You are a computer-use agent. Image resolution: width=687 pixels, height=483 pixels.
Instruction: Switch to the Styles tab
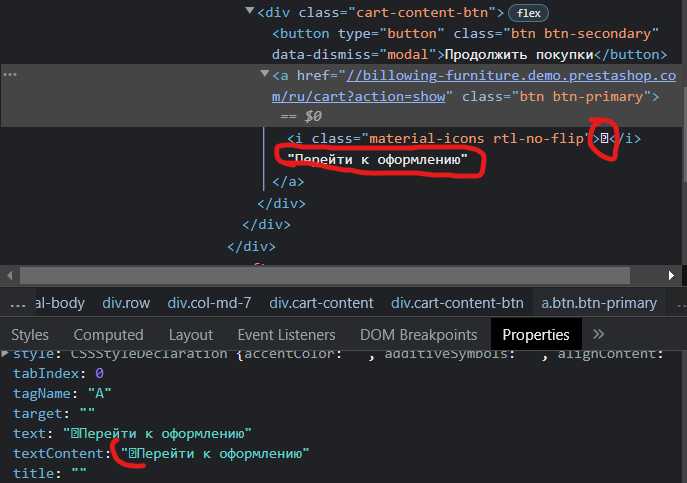pos(30,335)
